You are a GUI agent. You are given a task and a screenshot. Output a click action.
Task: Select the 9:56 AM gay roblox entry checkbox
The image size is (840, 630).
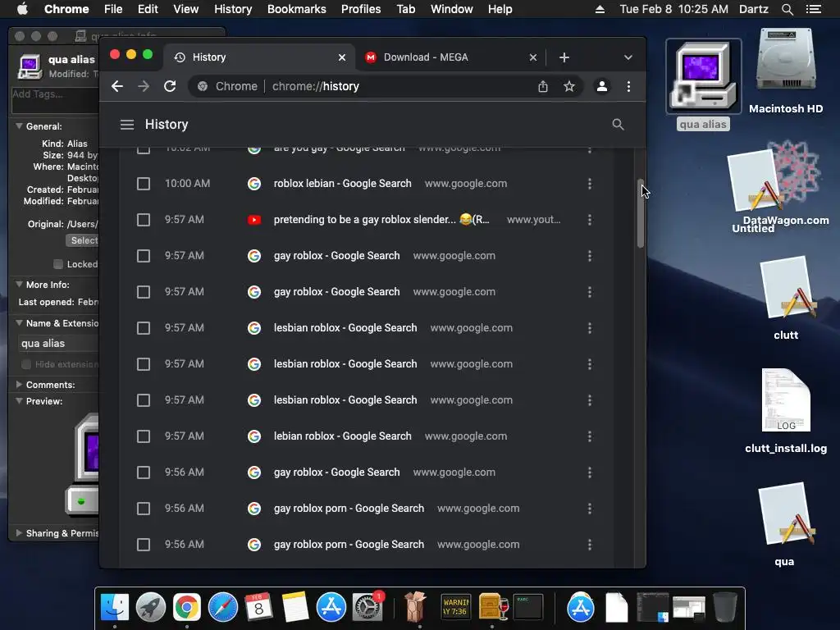click(x=143, y=472)
